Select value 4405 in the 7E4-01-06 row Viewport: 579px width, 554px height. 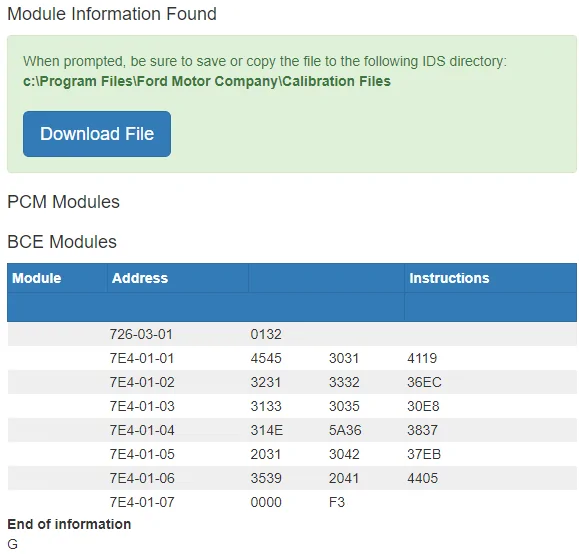click(x=422, y=478)
